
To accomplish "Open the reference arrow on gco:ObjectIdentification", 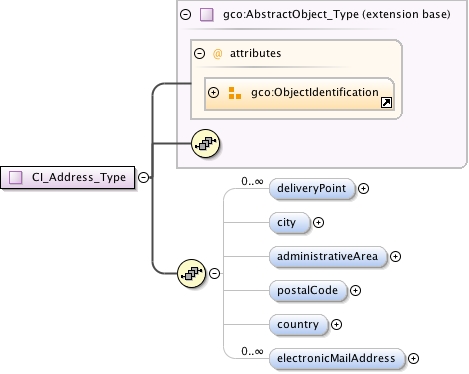I will pos(386,103).
